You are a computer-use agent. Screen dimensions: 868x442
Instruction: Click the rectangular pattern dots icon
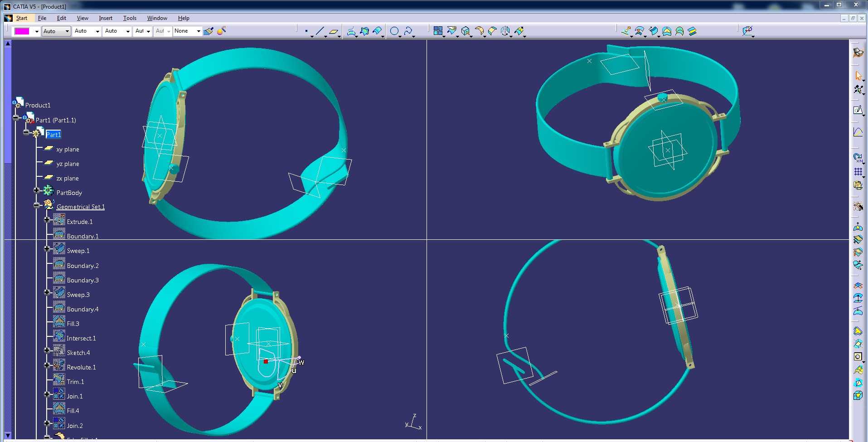(858, 172)
